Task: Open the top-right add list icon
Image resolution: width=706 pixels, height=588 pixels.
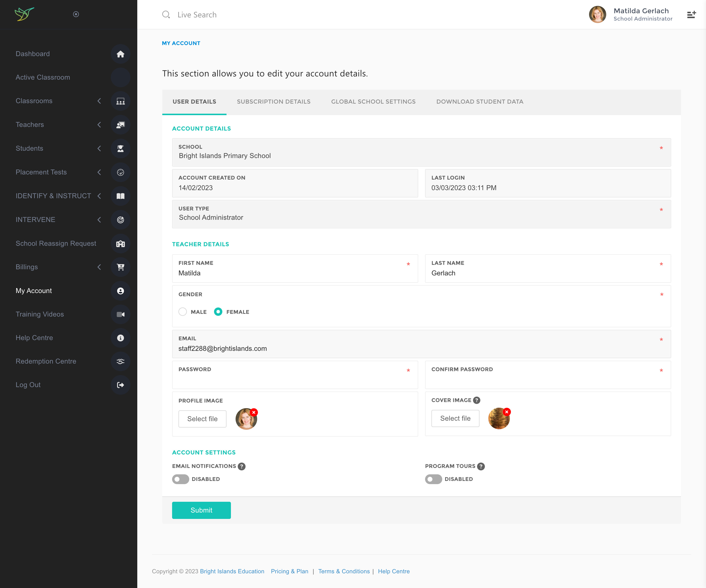Action: coord(691,14)
